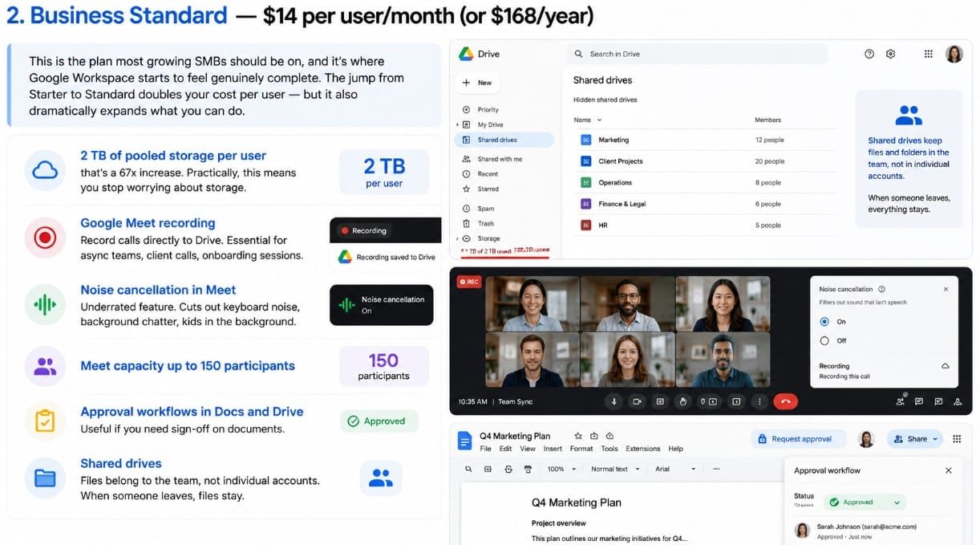Select noise cancellation Off radio
The width and height of the screenshot is (980, 545).
[x=824, y=340]
